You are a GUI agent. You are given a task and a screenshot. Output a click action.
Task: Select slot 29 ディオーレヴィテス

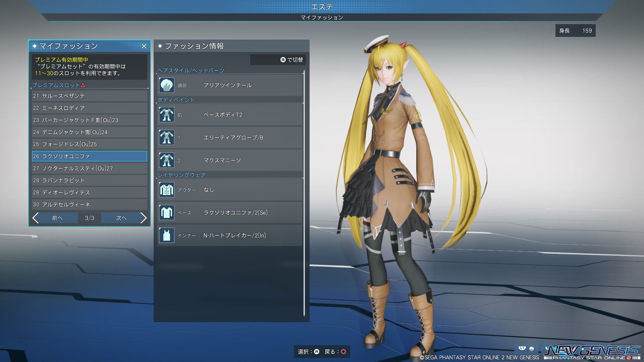point(90,192)
